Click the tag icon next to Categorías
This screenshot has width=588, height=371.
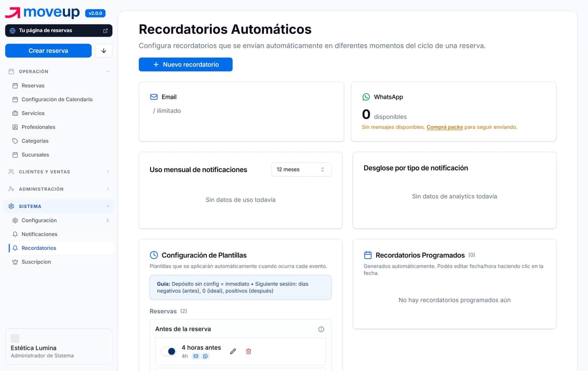15,141
